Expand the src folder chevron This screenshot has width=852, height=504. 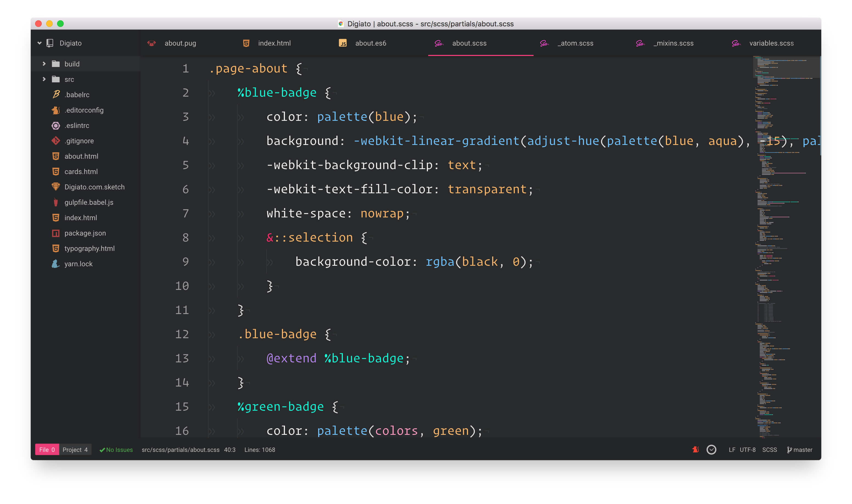tap(44, 79)
